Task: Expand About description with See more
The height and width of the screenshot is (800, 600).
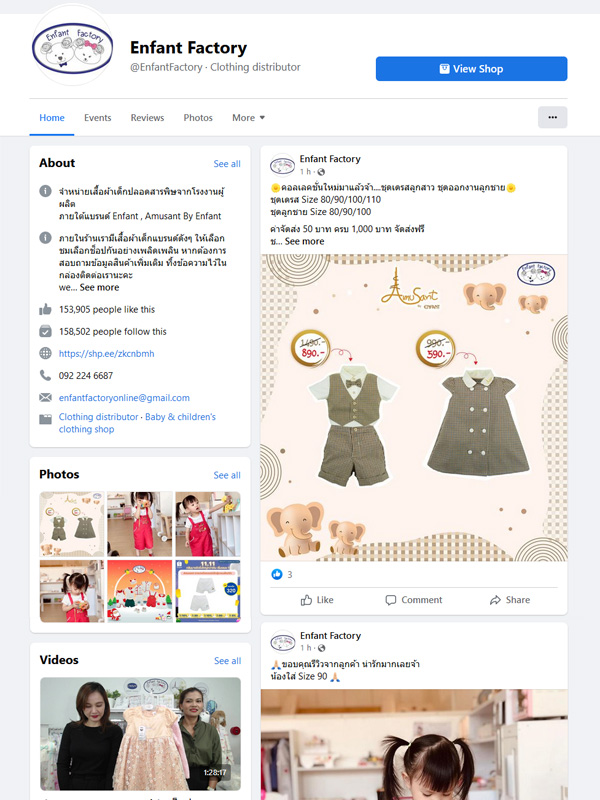Action: click(x=99, y=287)
